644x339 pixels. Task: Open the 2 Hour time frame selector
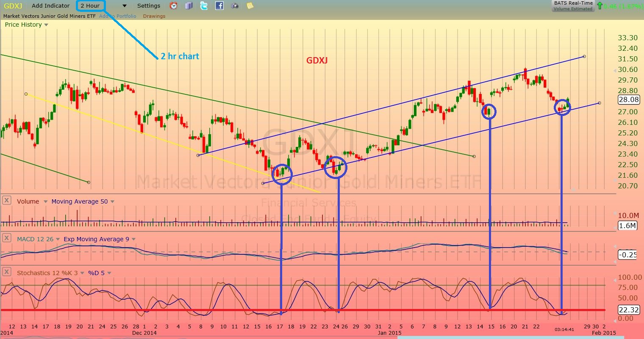coord(90,6)
